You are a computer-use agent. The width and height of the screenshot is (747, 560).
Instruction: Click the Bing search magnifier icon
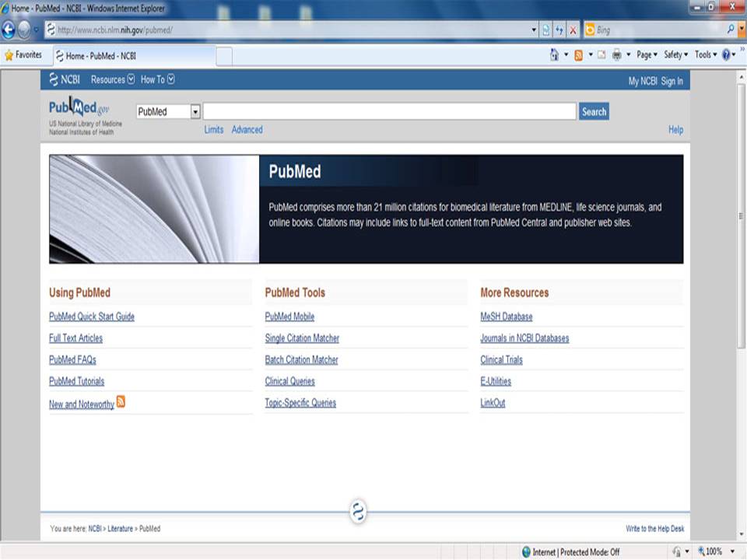pyautogui.click(x=731, y=30)
